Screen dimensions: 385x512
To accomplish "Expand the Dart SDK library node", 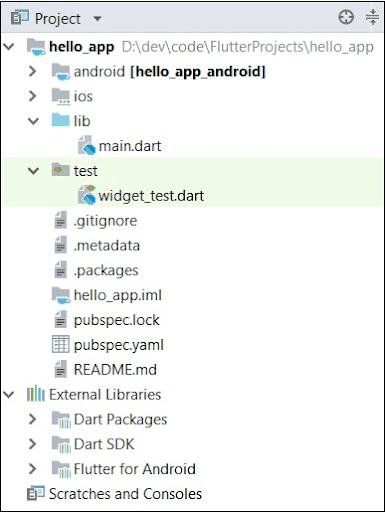I will [33, 444].
